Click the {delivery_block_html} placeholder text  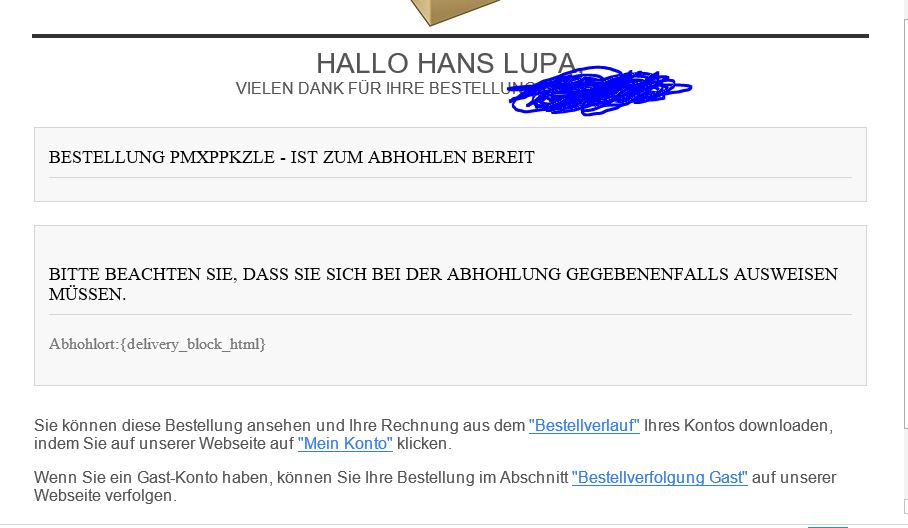pyautogui.click(x=193, y=344)
